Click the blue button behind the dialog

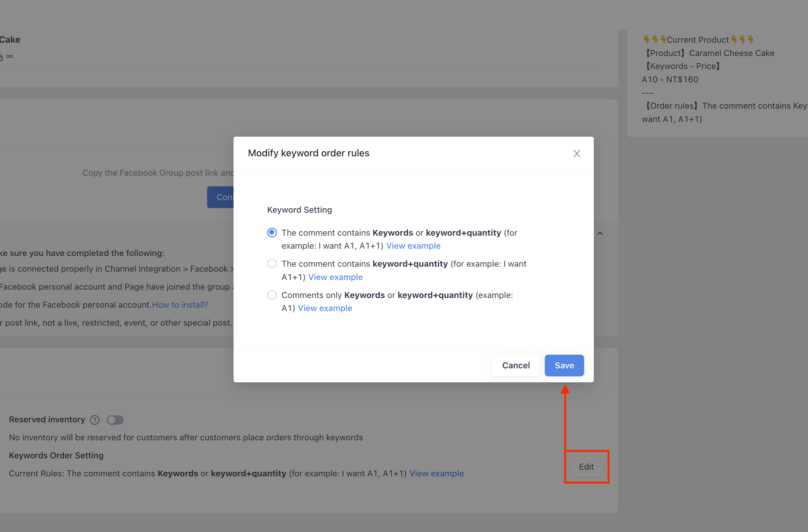pos(220,197)
